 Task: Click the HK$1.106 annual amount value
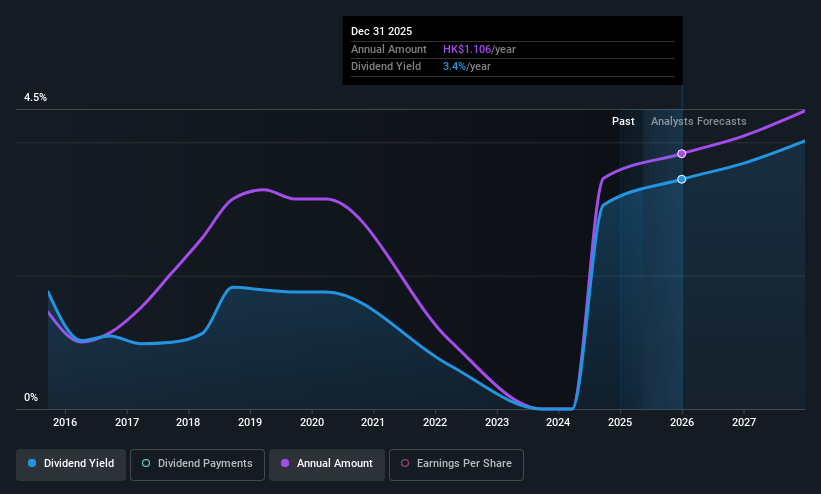click(467, 49)
